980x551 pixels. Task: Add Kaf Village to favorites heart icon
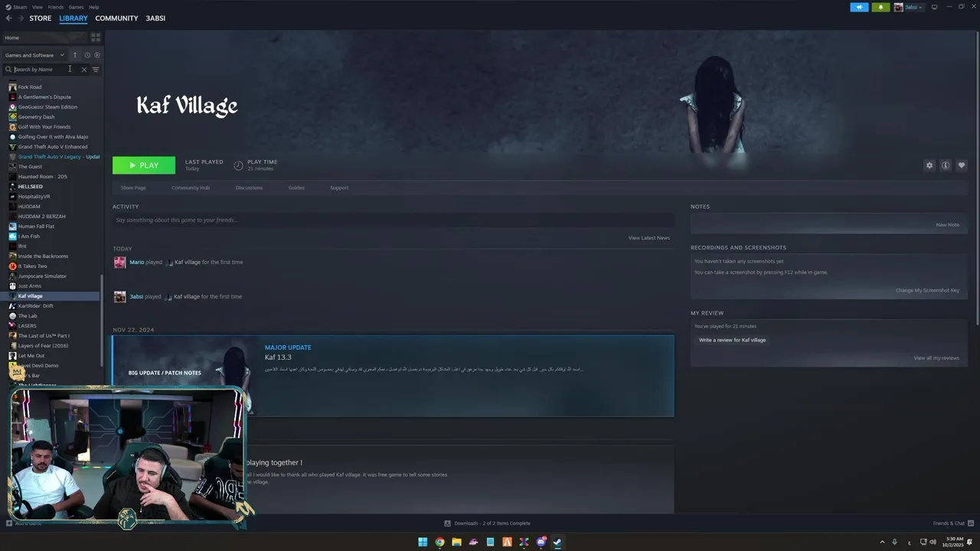[962, 165]
